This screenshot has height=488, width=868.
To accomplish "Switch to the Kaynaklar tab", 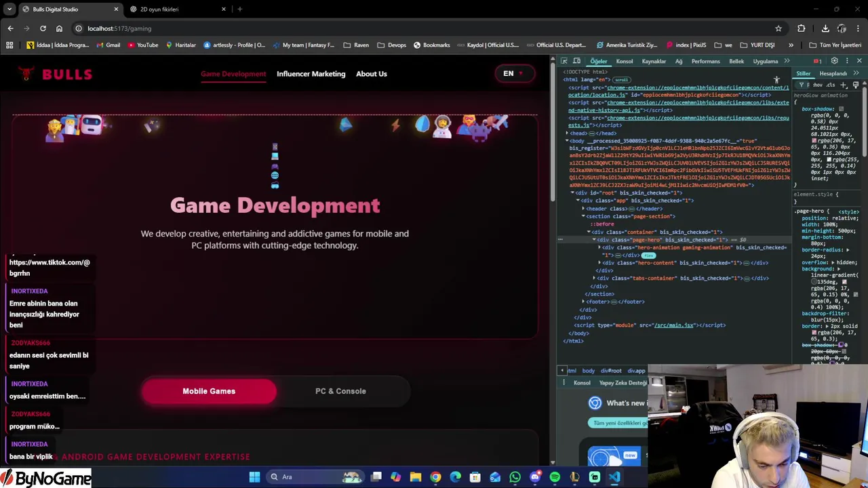I will (654, 62).
